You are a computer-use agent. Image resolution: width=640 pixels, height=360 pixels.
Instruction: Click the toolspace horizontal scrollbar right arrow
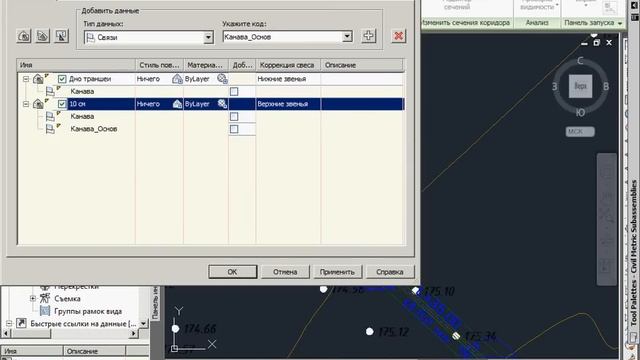(x=133, y=333)
